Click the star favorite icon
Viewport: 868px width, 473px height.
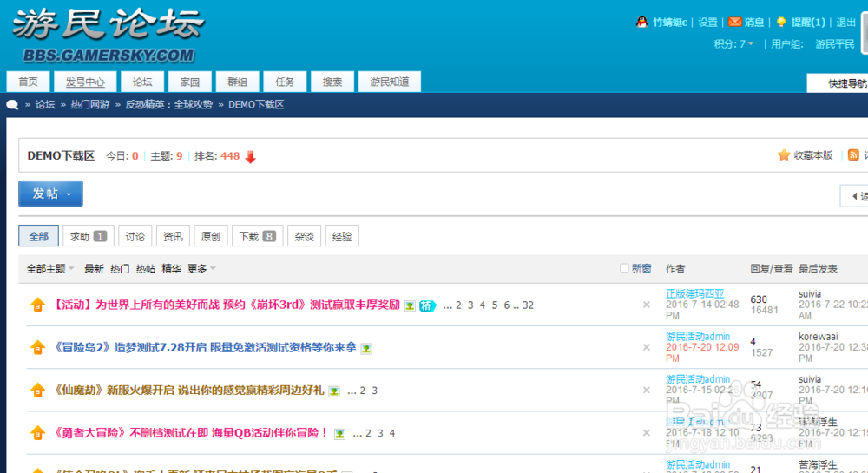783,155
